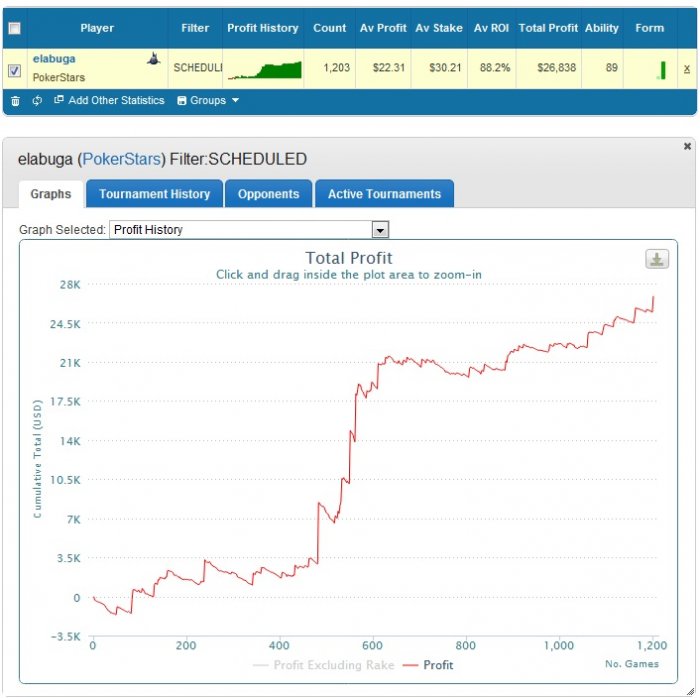700x698 pixels.
Task: Expand the Graph Selected dropdown arrow
Action: (x=380, y=230)
